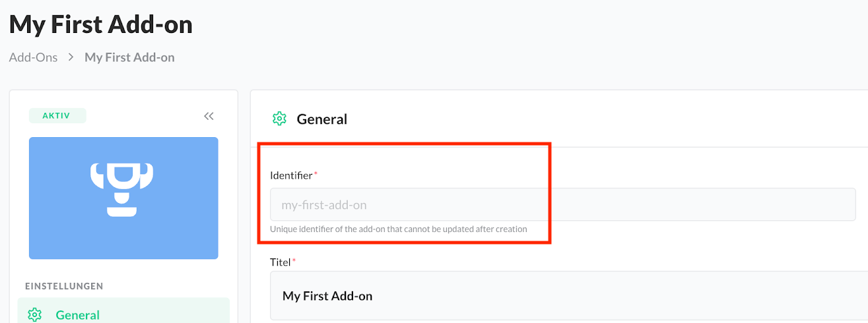The height and width of the screenshot is (323, 868).
Task: Click the red asterisk next to Identifier
Action: 316,174
